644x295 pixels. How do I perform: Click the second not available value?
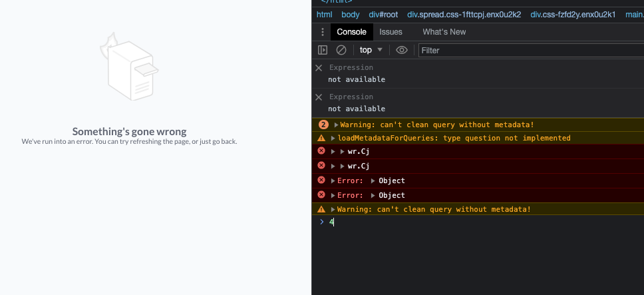coord(357,109)
